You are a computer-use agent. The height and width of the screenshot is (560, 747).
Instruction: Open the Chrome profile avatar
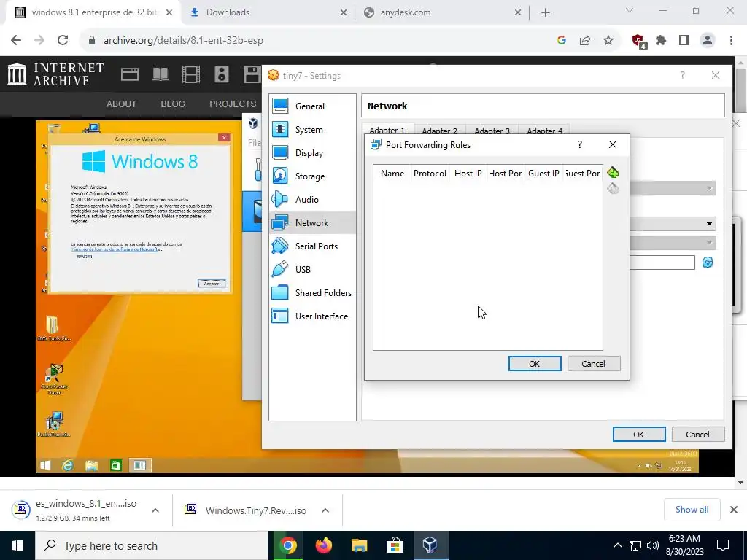coord(708,41)
